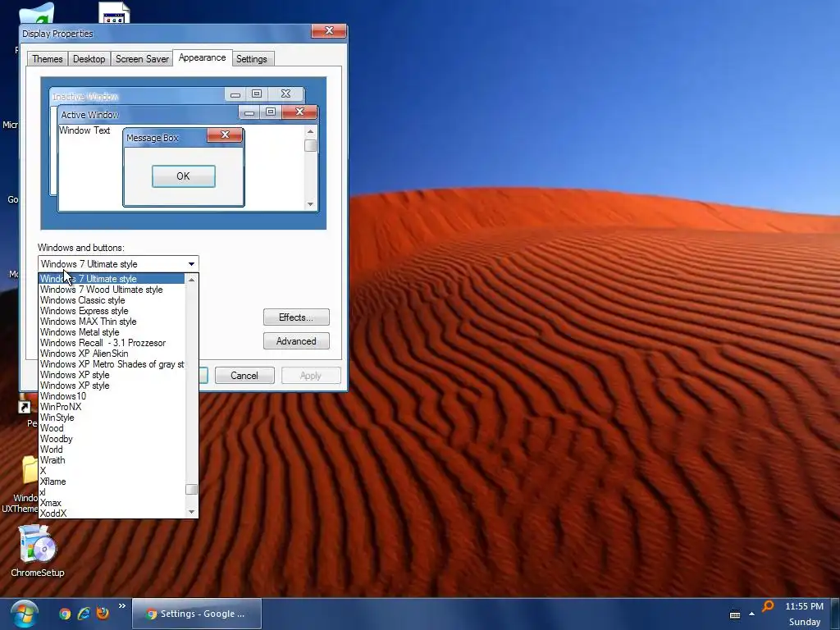Collapse the Windows and buttons combo box

click(x=191, y=263)
